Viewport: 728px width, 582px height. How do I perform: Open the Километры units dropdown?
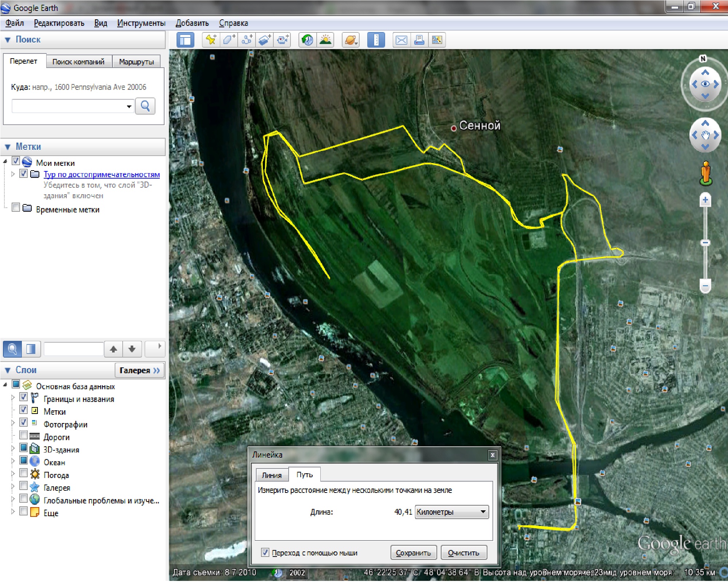[x=451, y=512]
